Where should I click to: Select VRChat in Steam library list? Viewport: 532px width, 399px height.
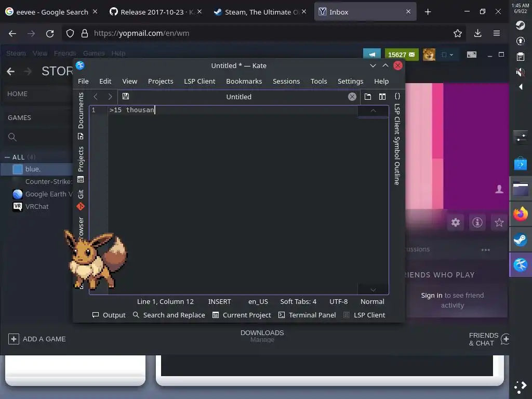click(x=37, y=206)
